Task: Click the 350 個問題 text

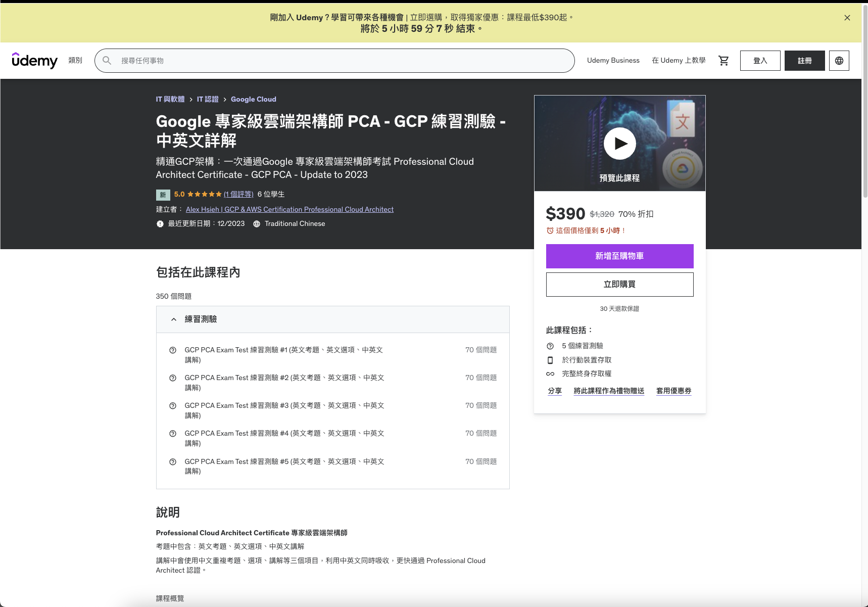Action: [x=174, y=297]
